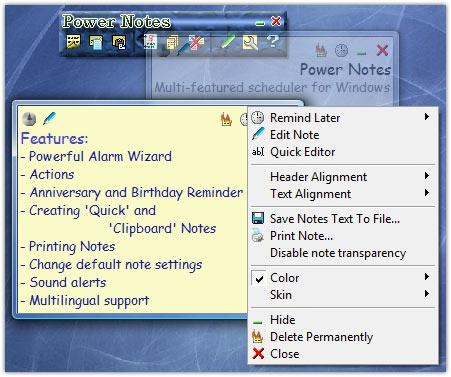451x377 pixels.
Task: Click 'Multi-featured scheduler for Windows' text
Action: (272, 87)
